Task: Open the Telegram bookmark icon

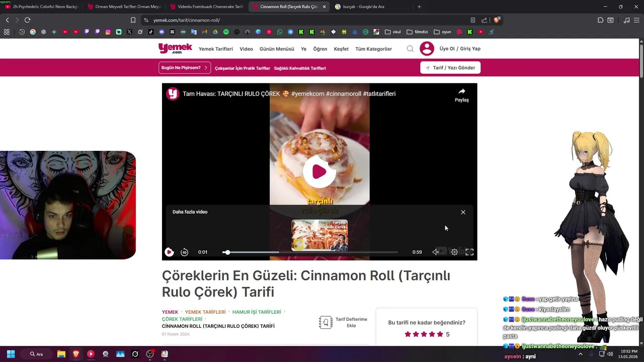Action: pos(290,32)
